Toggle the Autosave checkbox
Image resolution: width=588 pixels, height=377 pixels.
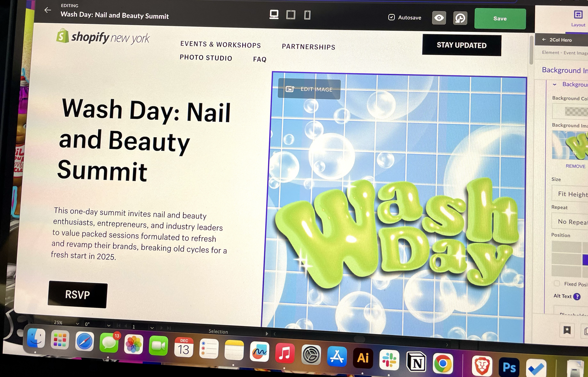coord(391,17)
